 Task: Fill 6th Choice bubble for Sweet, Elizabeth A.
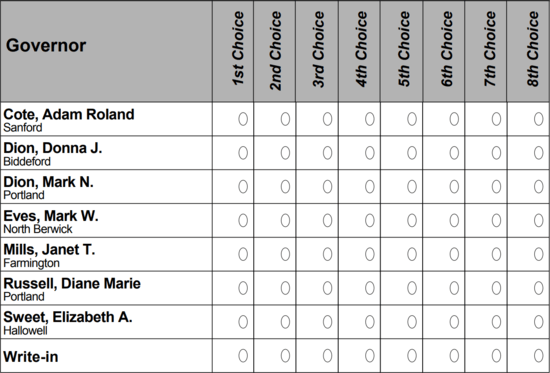[454, 322]
